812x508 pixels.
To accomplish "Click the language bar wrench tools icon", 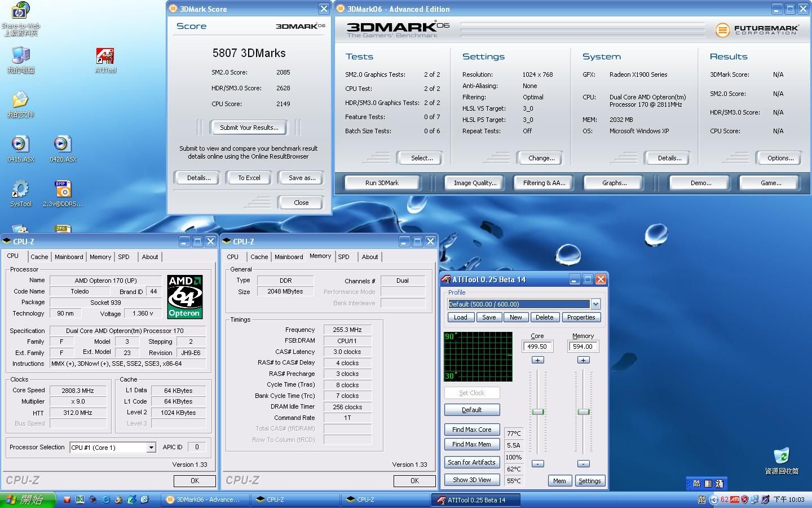I will click(719, 484).
